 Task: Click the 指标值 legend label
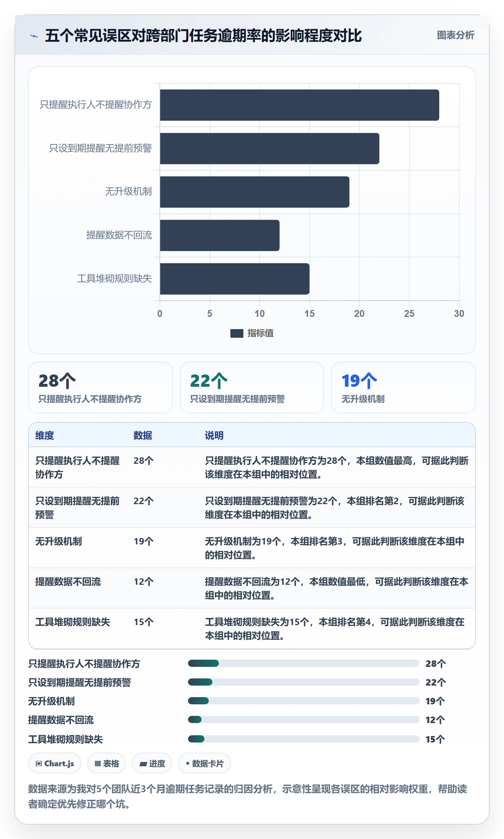click(x=260, y=333)
